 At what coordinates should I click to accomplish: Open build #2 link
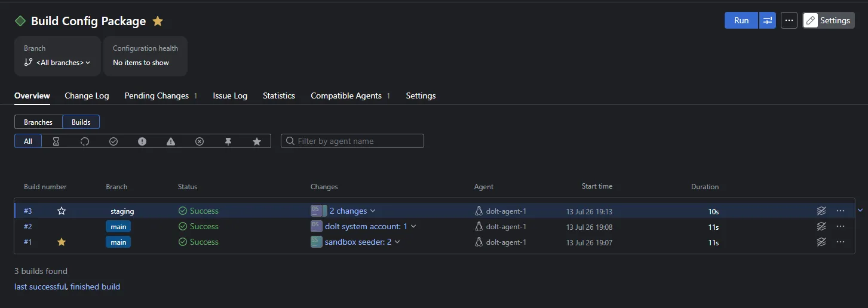28,226
